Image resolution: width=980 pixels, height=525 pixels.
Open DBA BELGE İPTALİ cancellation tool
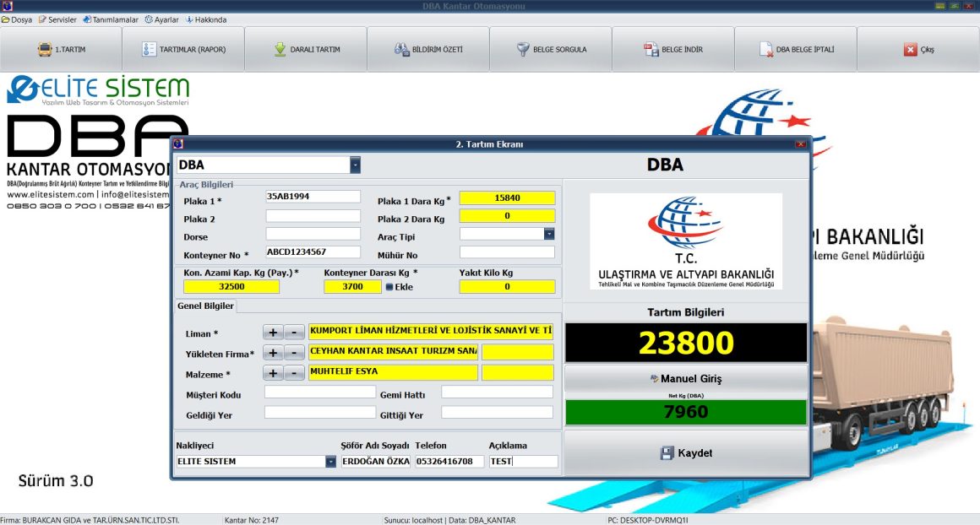[x=798, y=49]
